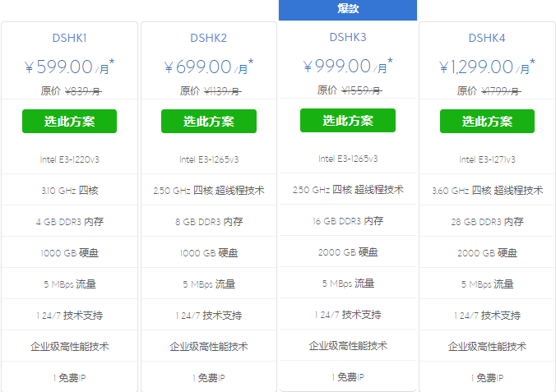Click 选此方案 button under DSHK1
This screenshot has height=392, width=556.
69,121
